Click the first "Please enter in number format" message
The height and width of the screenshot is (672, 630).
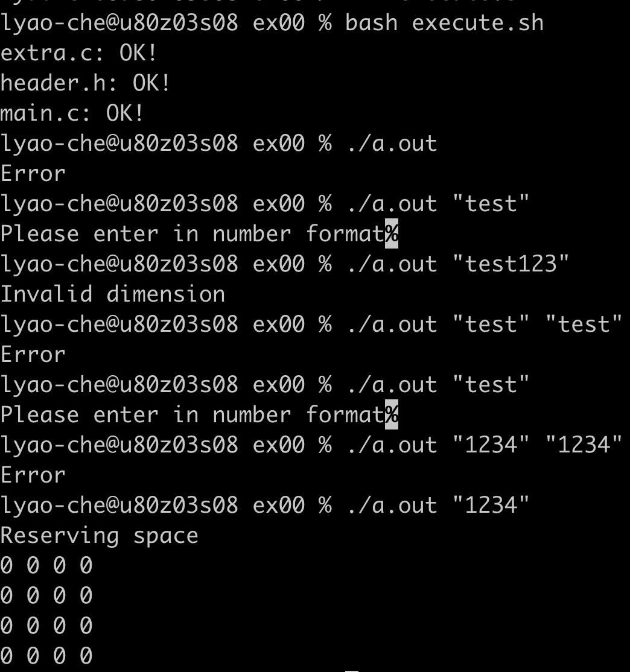pos(192,234)
